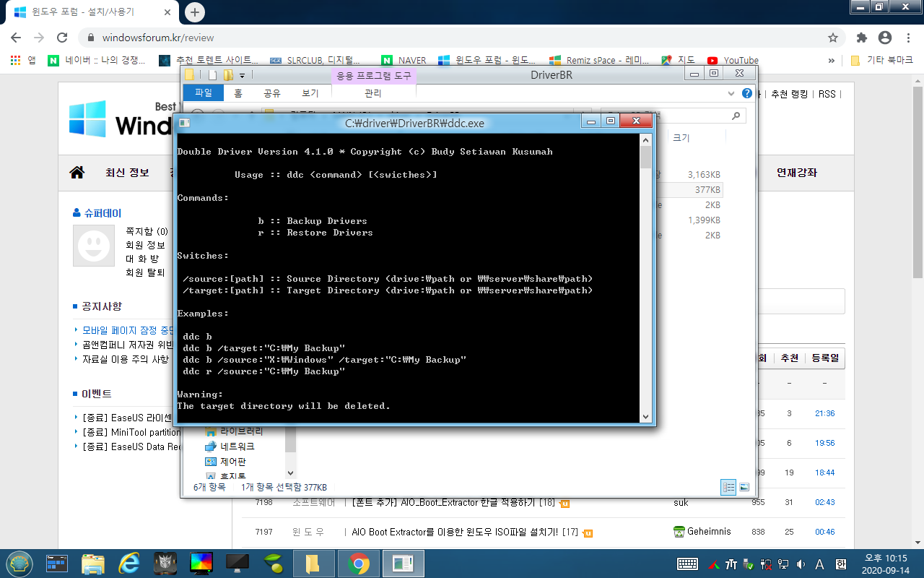Open 최신 정보 forum menu

pos(127,173)
